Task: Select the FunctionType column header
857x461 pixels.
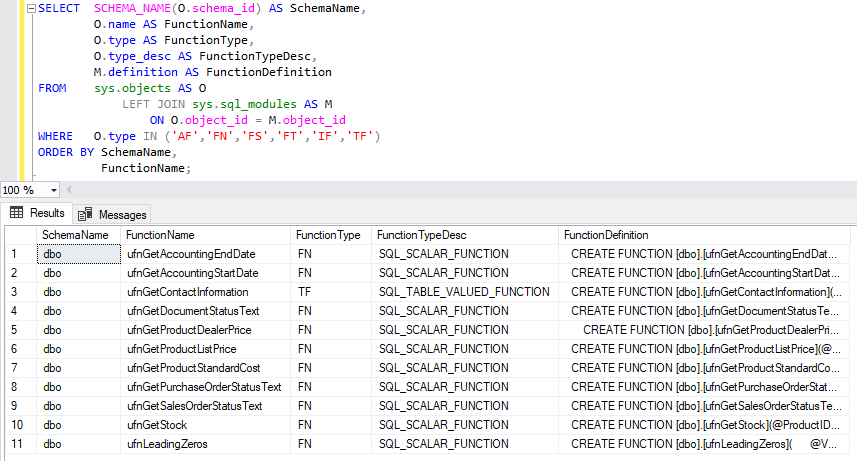Action: tap(328, 235)
